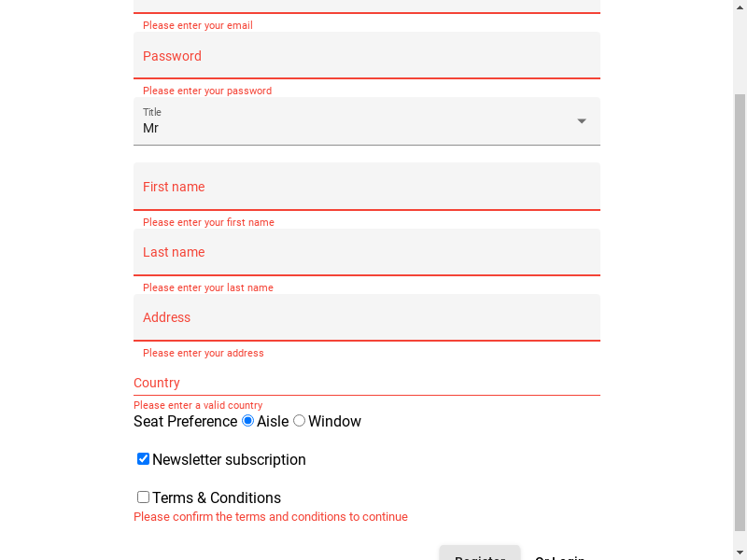Click the 'Aisle' seat label text
This screenshot has height=560, width=747.
pyautogui.click(x=273, y=422)
